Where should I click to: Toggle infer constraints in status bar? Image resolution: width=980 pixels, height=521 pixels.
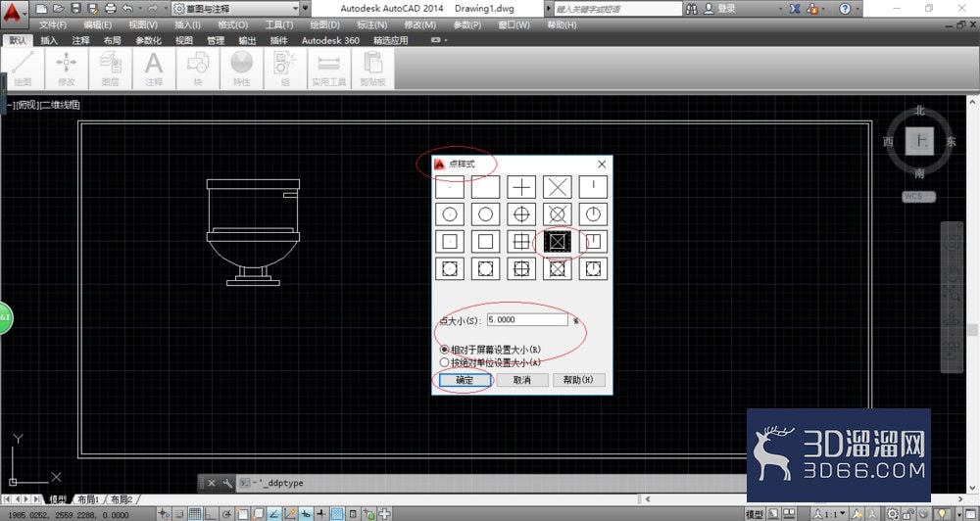pyautogui.click(x=164, y=514)
